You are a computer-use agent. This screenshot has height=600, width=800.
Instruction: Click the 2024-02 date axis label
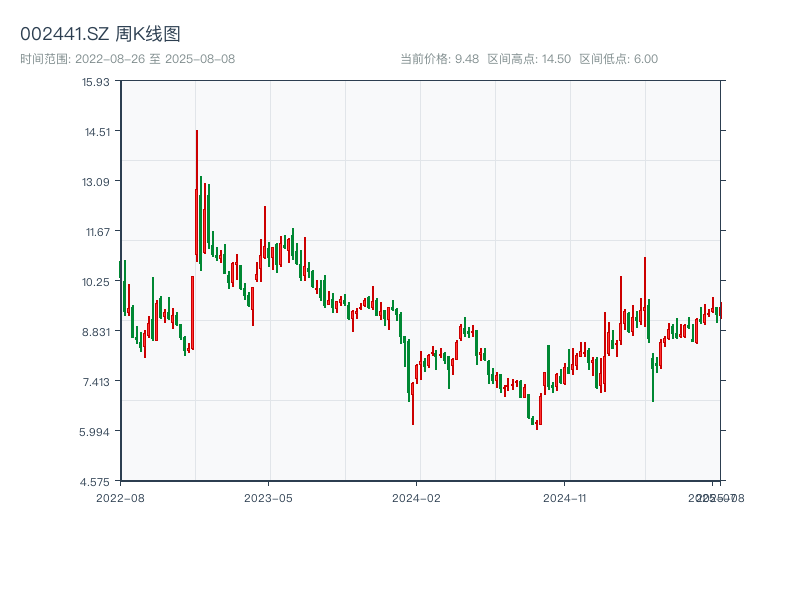coord(417,497)
